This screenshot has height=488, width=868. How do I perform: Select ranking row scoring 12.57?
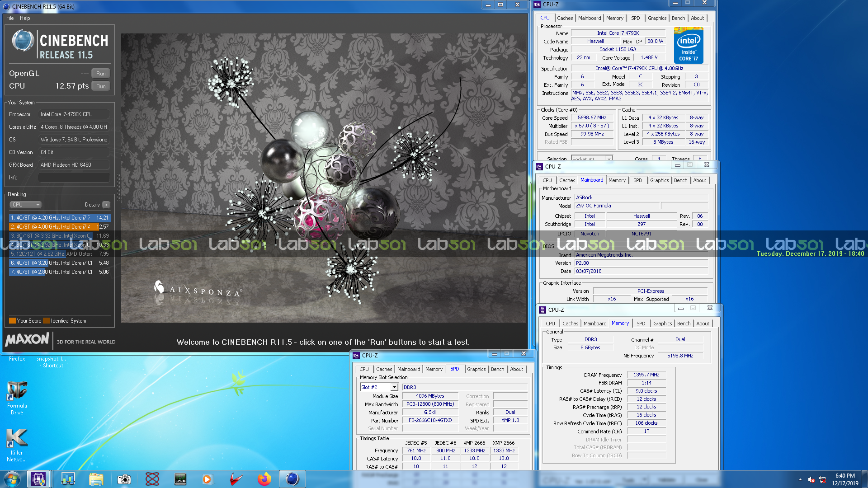tap(60, 226)
